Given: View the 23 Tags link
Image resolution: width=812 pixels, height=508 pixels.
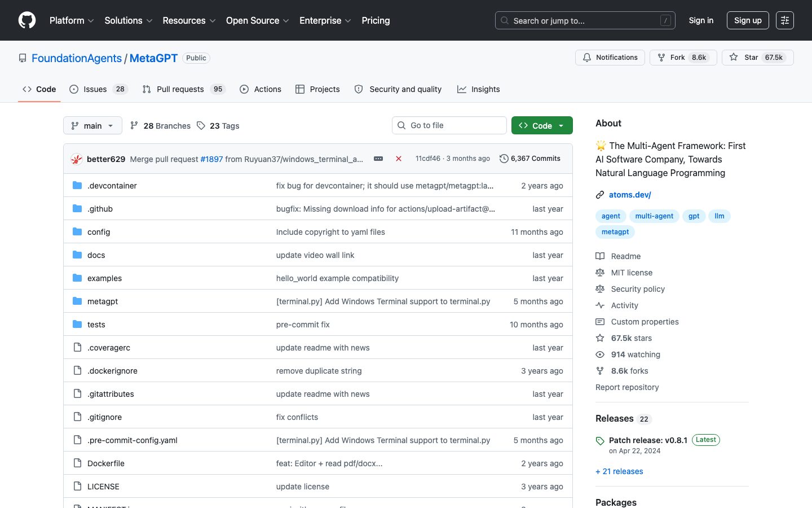Looking at the screenshot, I should pos(218,126).
